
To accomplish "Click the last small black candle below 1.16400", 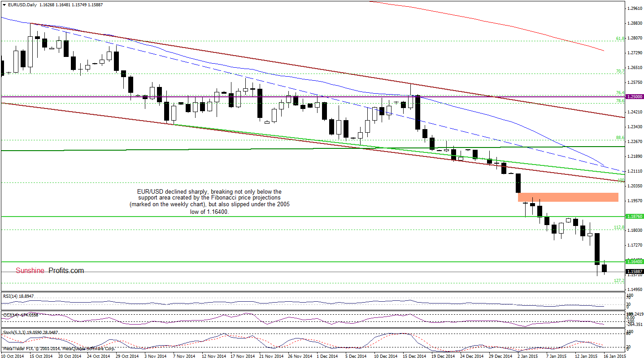I will (x=605, y=268).
